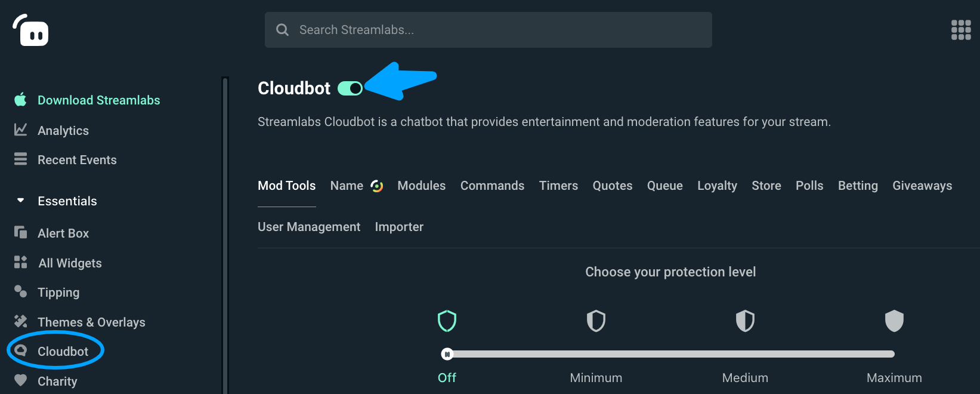
Task: Open Recent Events using its list icon
Action: tap(20, 159)
